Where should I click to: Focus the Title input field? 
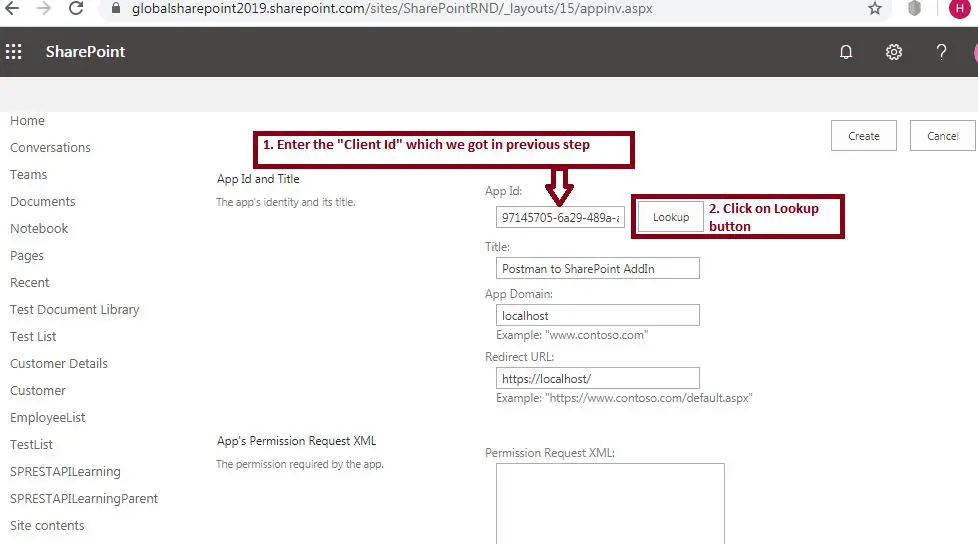[x=598, y=268]
